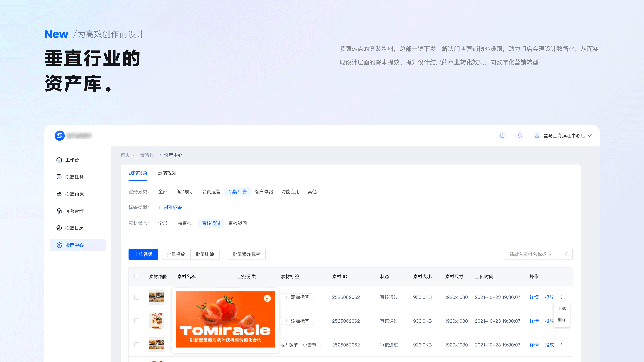Open 屏幕管理 in the sidebar

click(x=78, y=211)
